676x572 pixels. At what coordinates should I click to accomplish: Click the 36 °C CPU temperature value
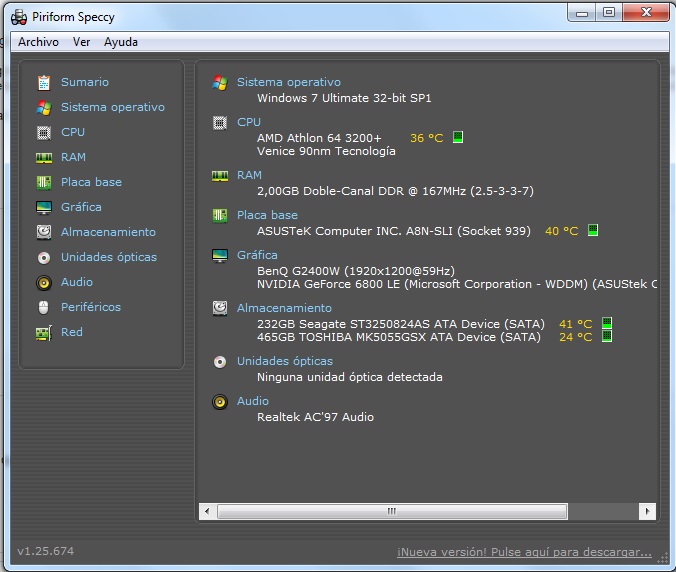[426, 138]
